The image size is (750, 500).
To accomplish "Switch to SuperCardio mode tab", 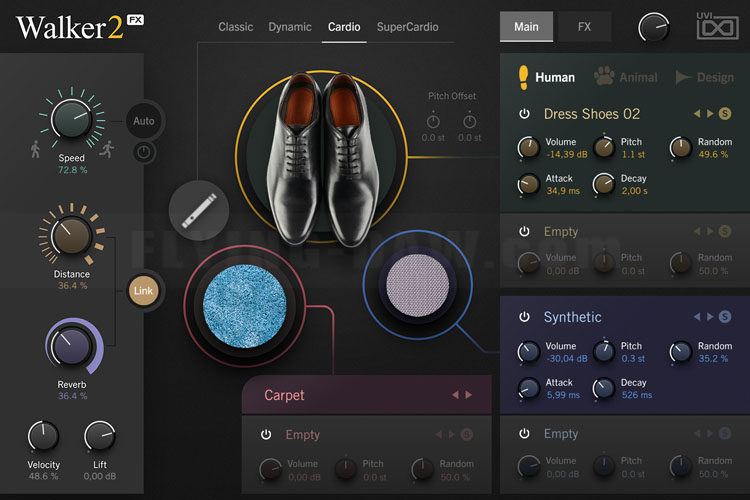I will pos(408,27).
